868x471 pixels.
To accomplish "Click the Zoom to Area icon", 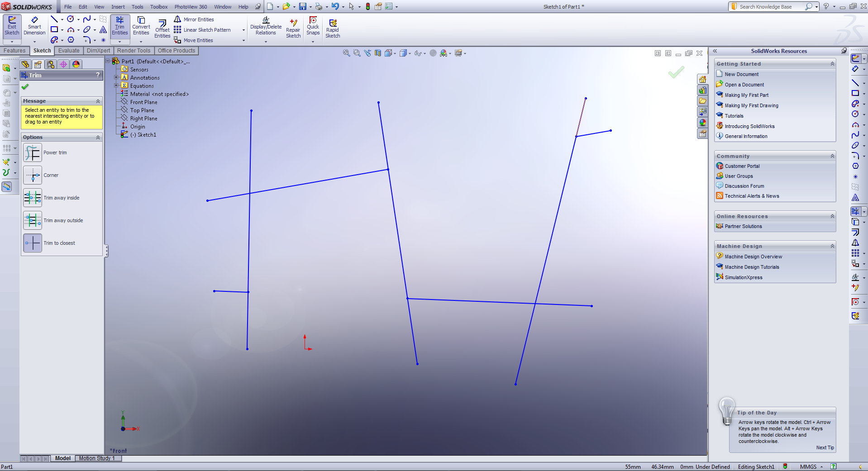I will [357, 53].
